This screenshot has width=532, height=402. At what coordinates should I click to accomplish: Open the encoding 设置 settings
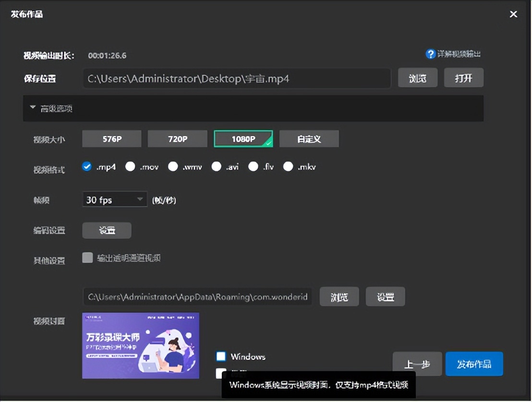point(107,230)
